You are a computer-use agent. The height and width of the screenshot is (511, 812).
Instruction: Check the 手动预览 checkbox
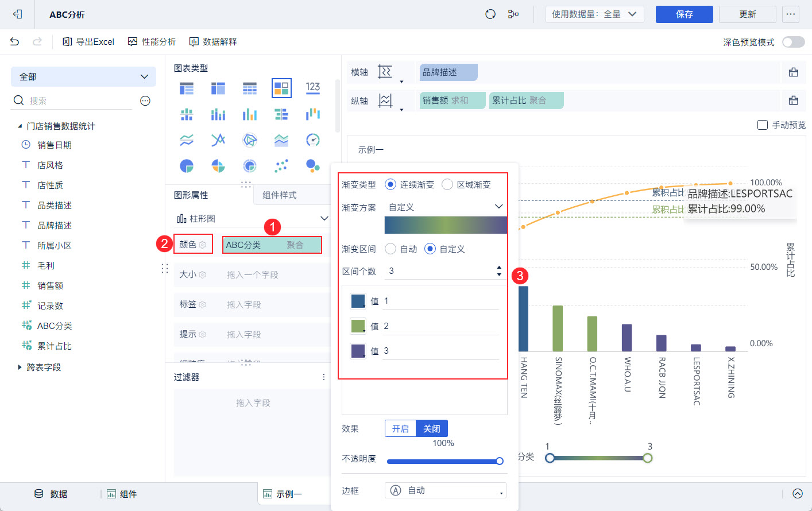click(x=763, y=125)
